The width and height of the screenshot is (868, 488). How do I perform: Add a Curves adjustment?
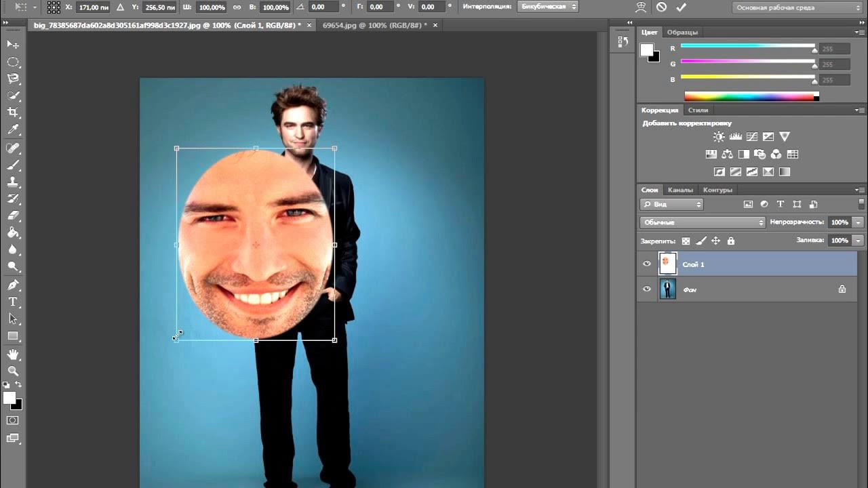coord(751,137)
